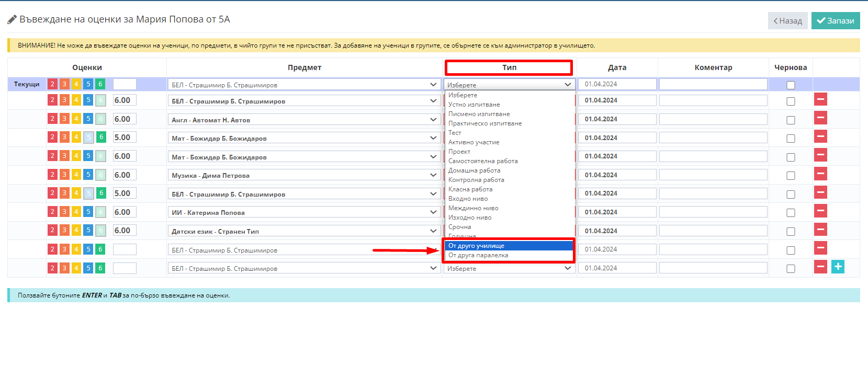The image size is (868, 366).
Task: Check draft box in row with plus button
Action: (791, 269)
